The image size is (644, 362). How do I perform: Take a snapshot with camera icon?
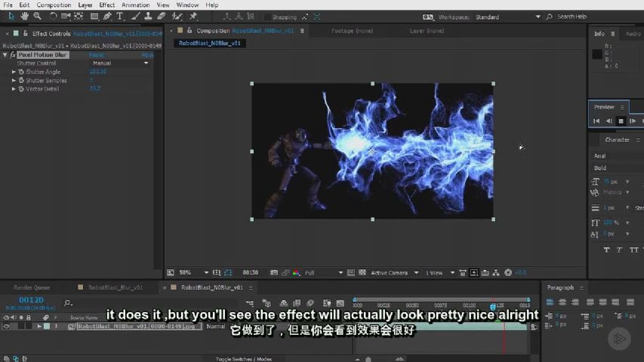pyautogui.click(x=274, y=272)
